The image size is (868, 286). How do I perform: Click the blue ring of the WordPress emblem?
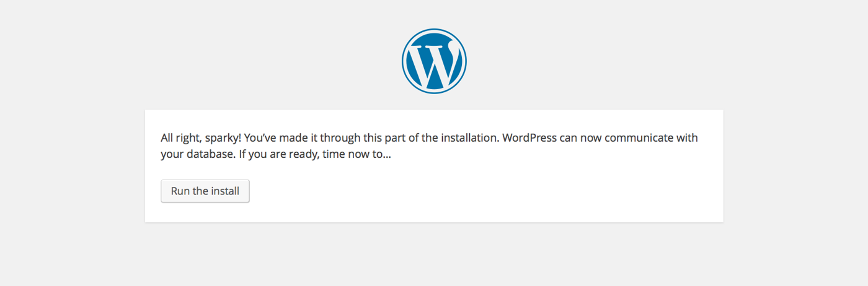(434, 31)
